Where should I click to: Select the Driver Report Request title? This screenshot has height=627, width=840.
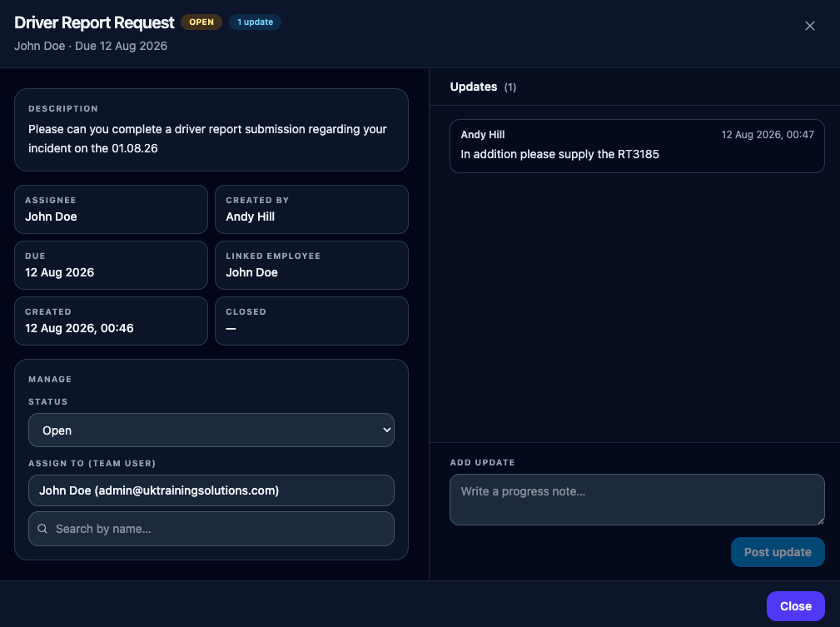point(94,22)
